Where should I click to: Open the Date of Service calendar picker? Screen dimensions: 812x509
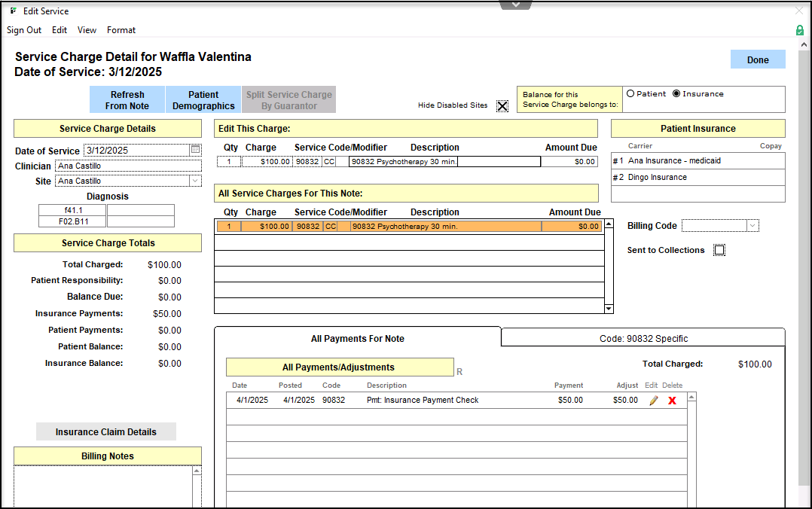point(196,150)
